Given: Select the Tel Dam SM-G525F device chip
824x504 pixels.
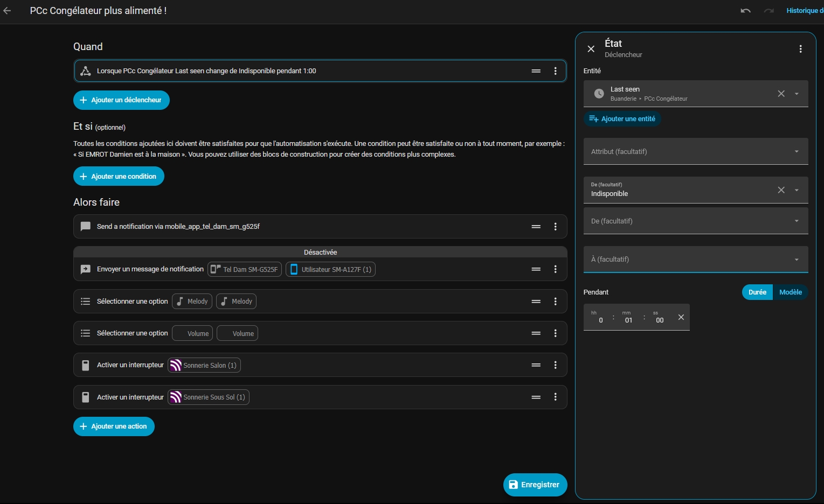Looking at the screenshot, I should pyautogui.click(x=245, y=269).
